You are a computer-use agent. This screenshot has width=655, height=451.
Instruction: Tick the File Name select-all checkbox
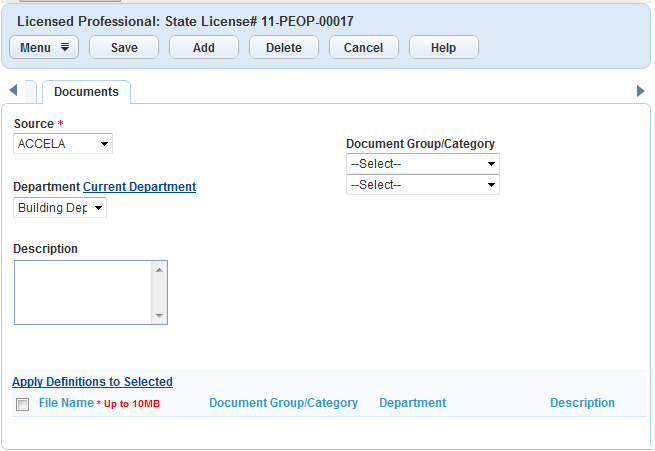pos(22,404)
